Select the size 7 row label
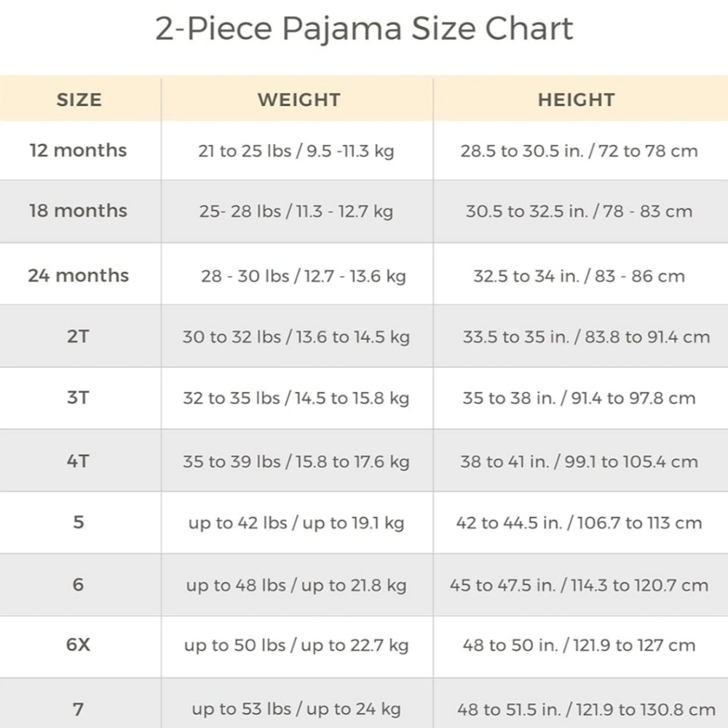728x728 pixels. (79, 709)
